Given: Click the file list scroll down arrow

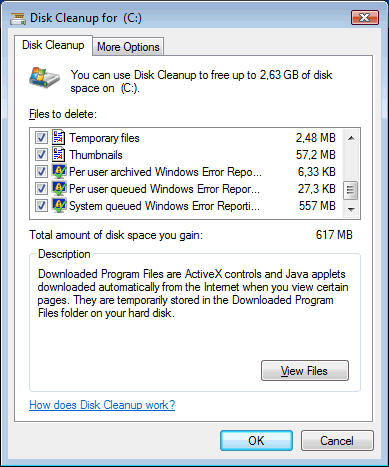Looking at the screenshot, I should point(351,209).
